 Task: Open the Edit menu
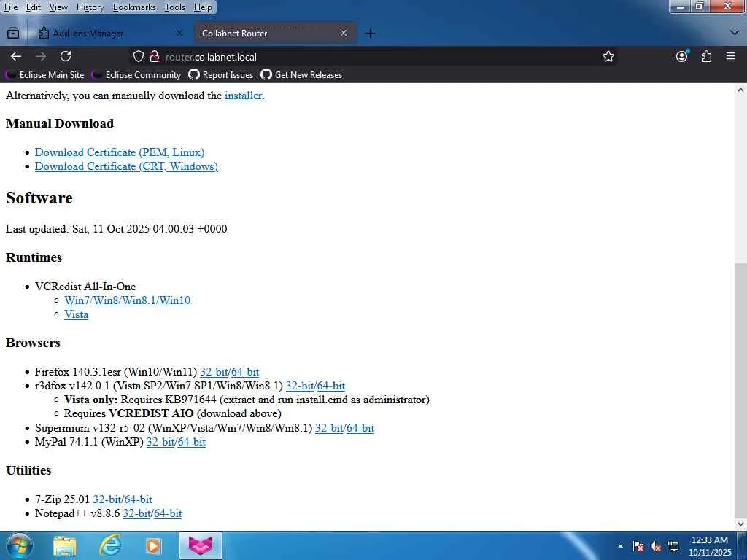(33, 7)
